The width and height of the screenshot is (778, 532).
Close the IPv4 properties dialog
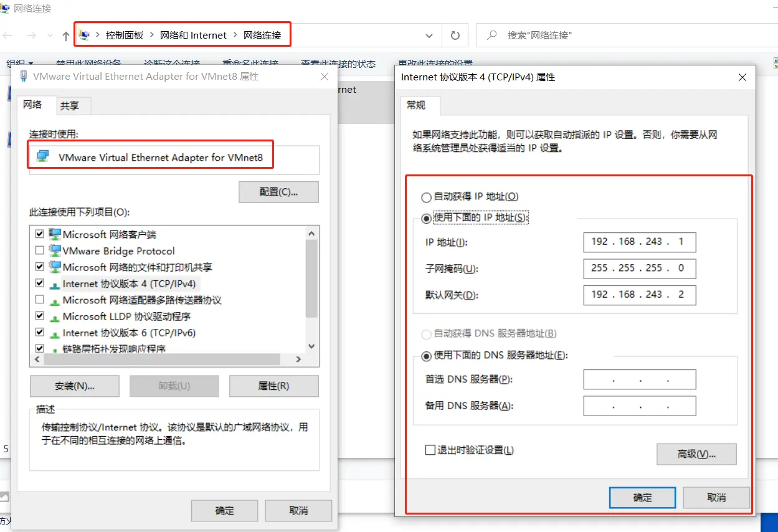[x=742, y=77]
